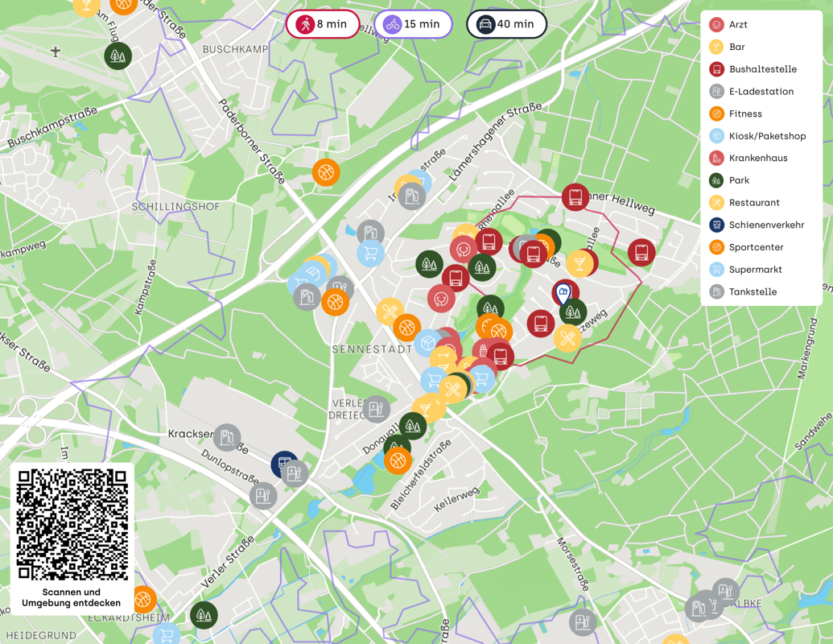
Task: Select the charging station marker on Krackser Straße
Action: [228, 438]
